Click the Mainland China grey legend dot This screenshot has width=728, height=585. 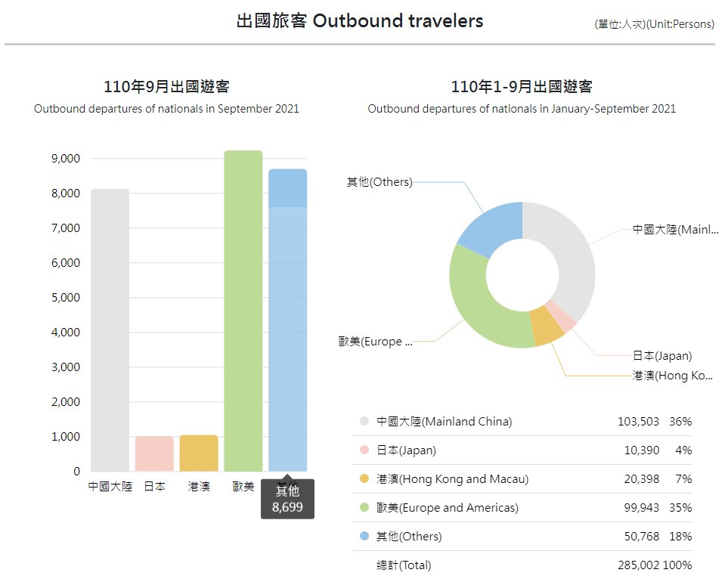click(364, 421)
